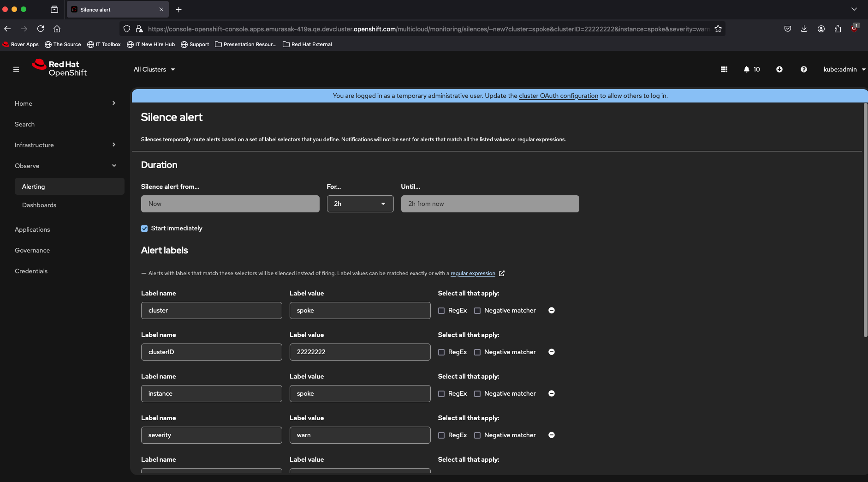Open the regular expression help link

point(473,273)
